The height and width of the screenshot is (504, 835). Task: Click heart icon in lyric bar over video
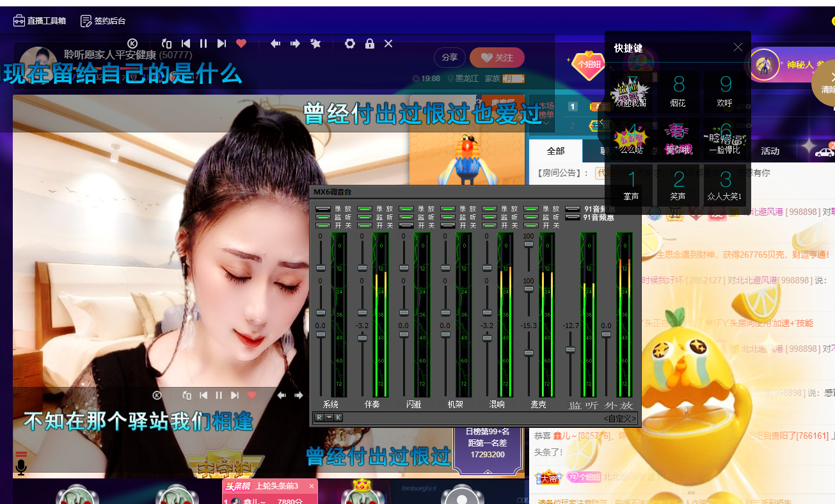(x=251, y=395)
